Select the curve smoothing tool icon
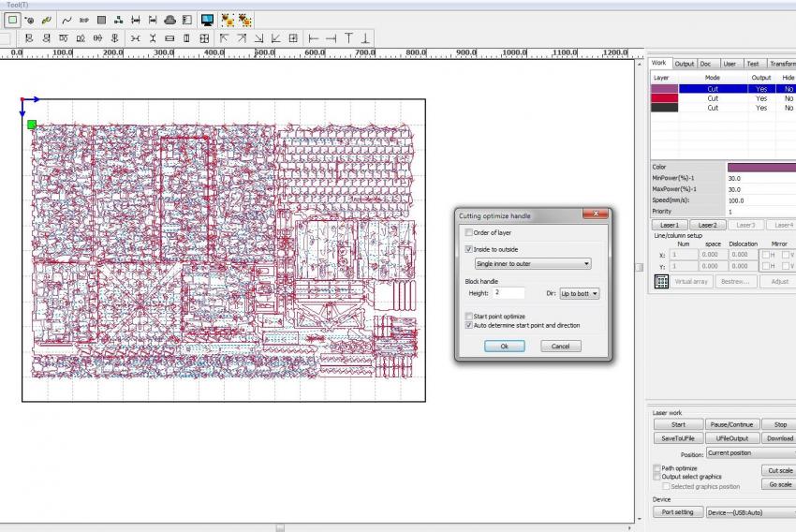The width and height of the screenshot is (796, 532). click(67, 20)
